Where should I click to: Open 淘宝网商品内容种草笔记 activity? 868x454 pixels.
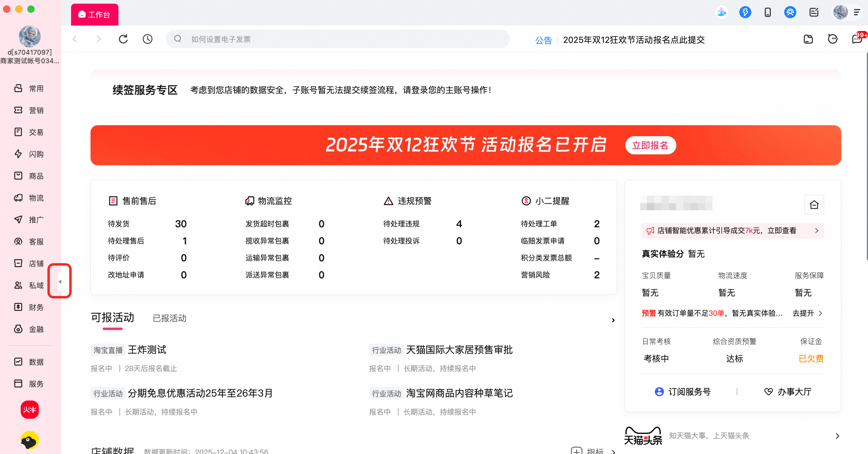coord(459,393)
